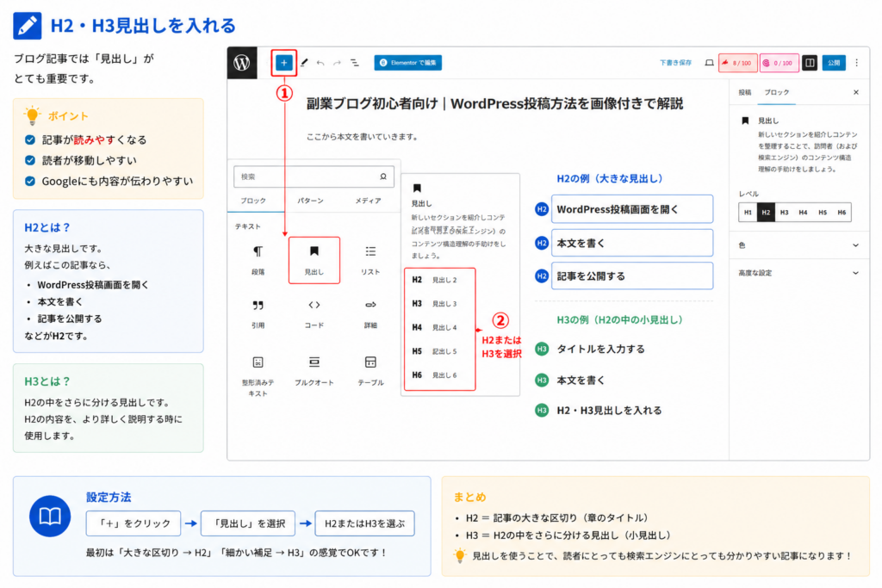
Task: Select heading level H4 in sidebar
Action: tap(803, 213)
